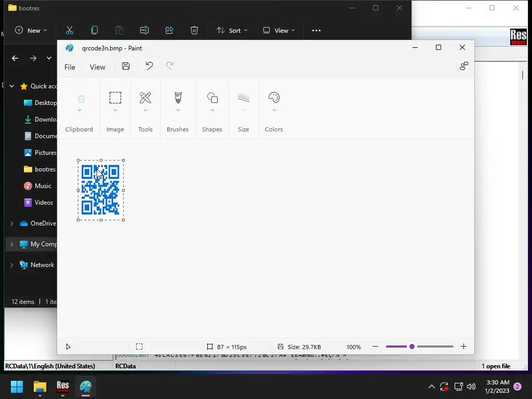Open the File menu in Paint
532x399 pixels.
tap(70, 67)
